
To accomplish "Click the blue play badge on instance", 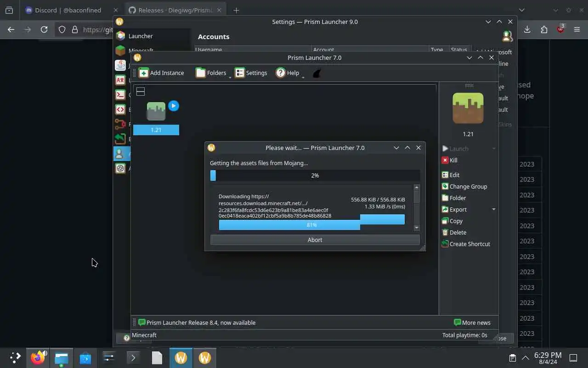I will point(173,106).
